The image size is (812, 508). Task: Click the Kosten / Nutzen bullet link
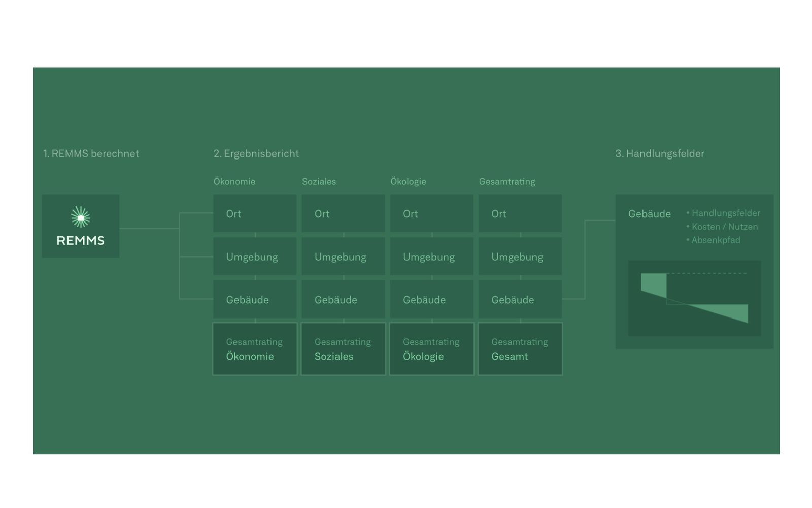723,227
